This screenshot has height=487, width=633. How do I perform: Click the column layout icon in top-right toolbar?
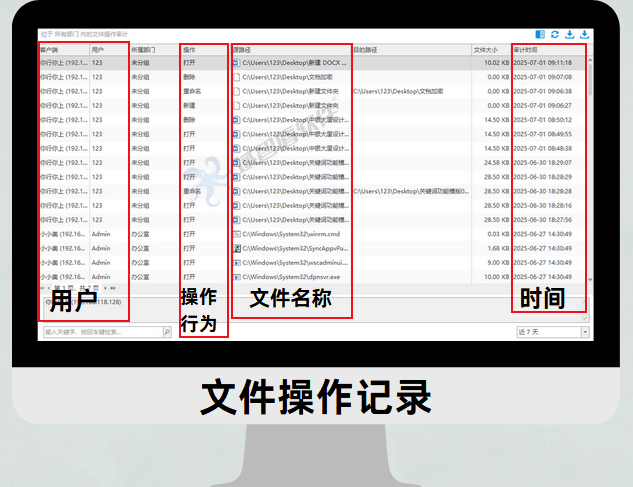pos(541,35)
